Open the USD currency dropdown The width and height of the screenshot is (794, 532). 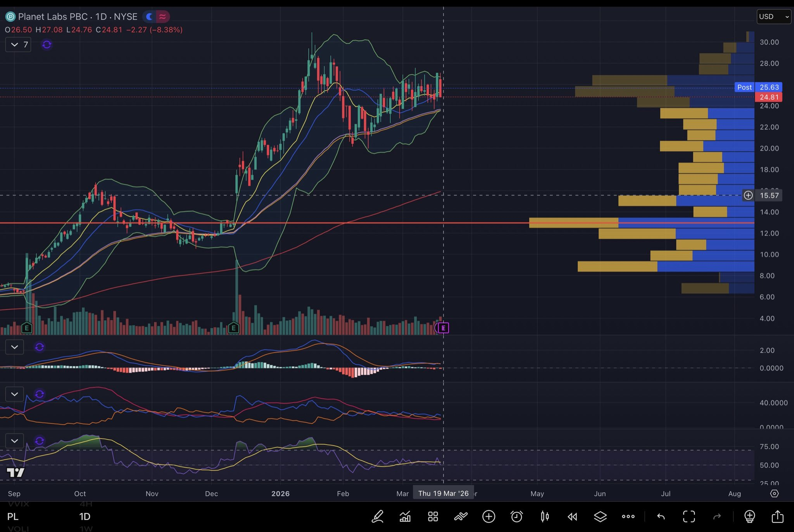tap(773, 17)
